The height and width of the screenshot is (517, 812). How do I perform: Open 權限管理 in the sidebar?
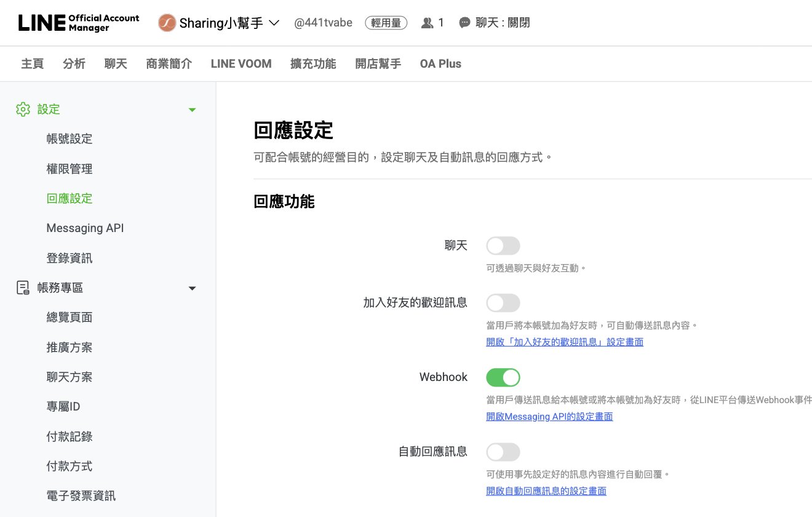(x=70, y=169)
